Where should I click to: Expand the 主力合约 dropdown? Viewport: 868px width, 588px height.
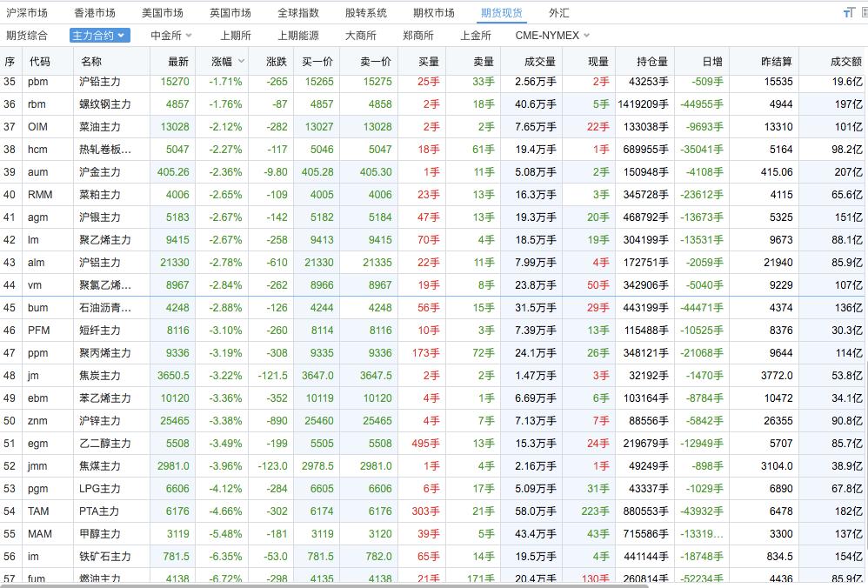click(x=99, y=36)
